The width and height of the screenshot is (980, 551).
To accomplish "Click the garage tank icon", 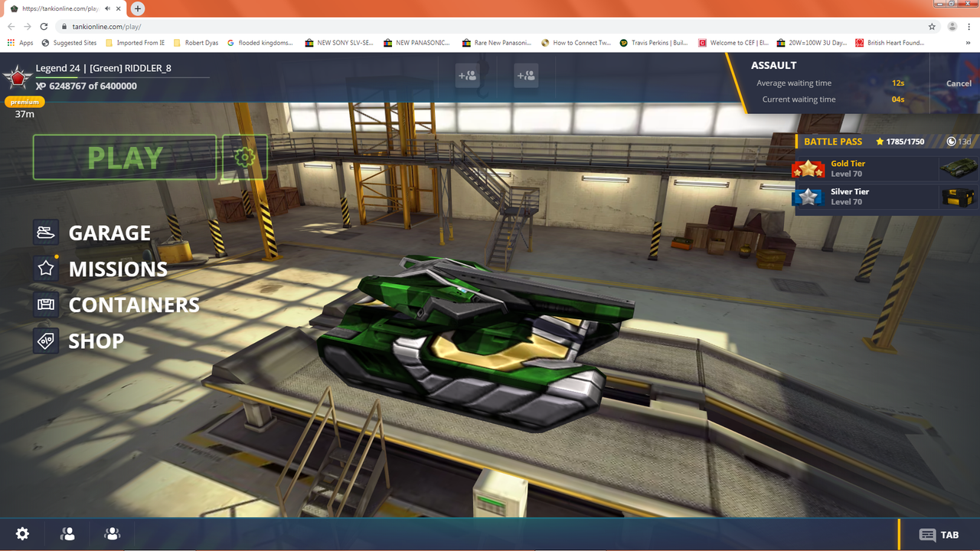I will click(46, 232).
